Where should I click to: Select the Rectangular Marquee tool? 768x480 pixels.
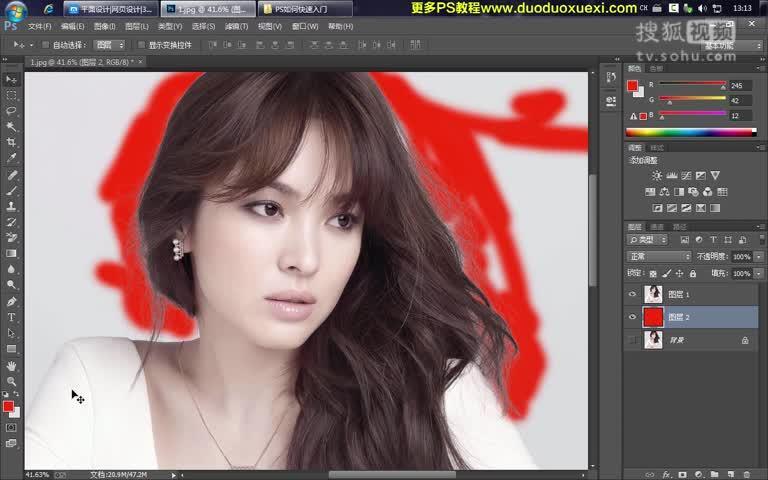click(x=11, y=95)
